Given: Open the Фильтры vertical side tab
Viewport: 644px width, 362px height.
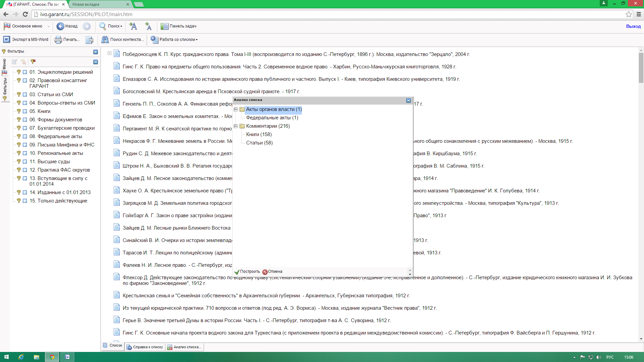Looking at the screenshot, I should pyautogui.click(x=5, y=89).
